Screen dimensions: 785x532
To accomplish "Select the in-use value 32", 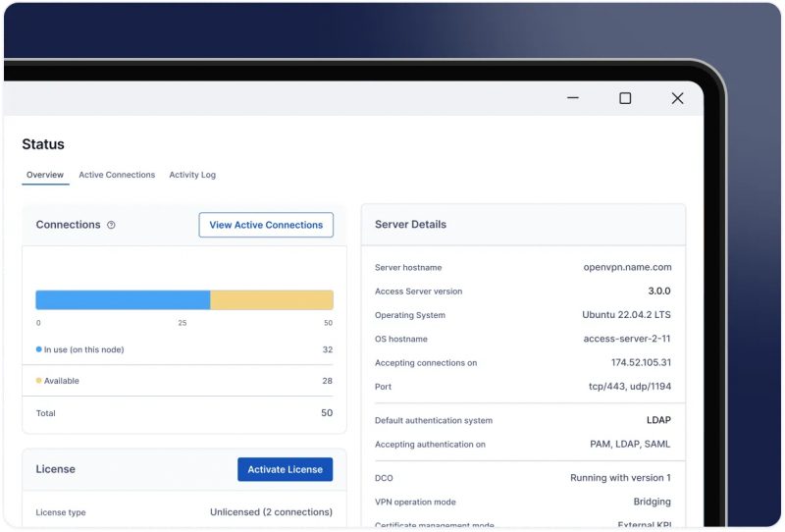I will tap(328, 349).
